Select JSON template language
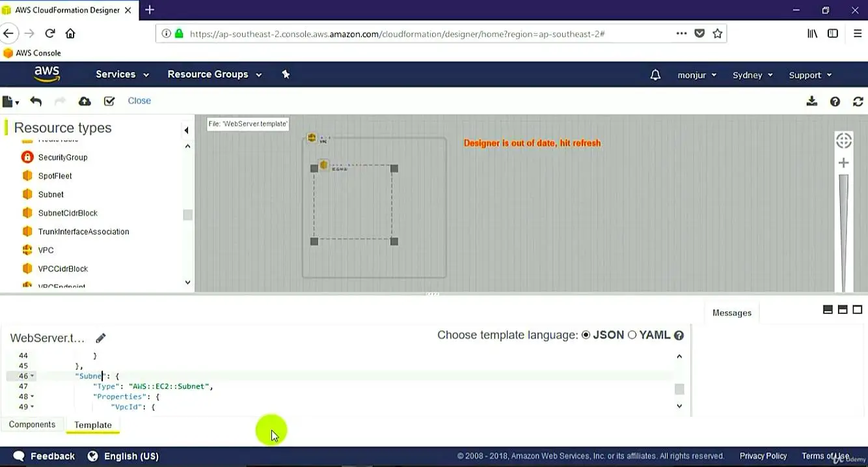Viewport: 868px width, 467px height. pos(586,335)
